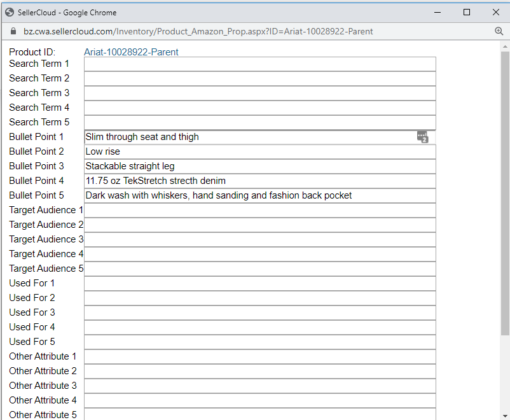Focus the Used For 3 field
The image size is (510, 420).
click(x=260, y=313)
